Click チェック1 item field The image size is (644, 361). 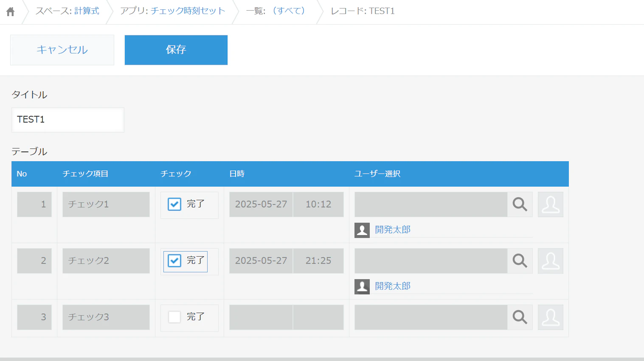106,204
